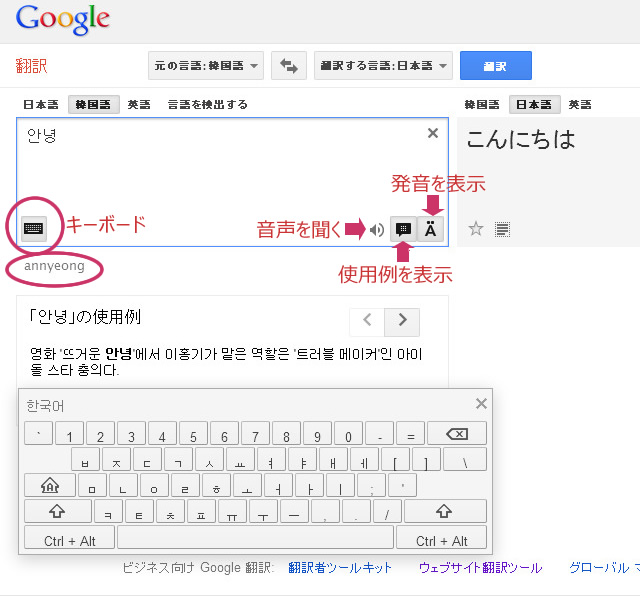Click the Google logo

click(62, 19)
